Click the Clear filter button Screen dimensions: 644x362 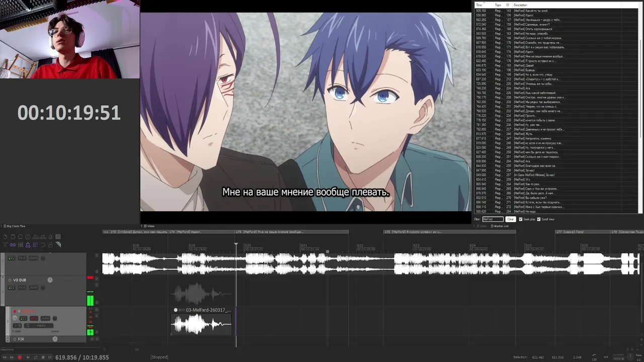point(510,219)
